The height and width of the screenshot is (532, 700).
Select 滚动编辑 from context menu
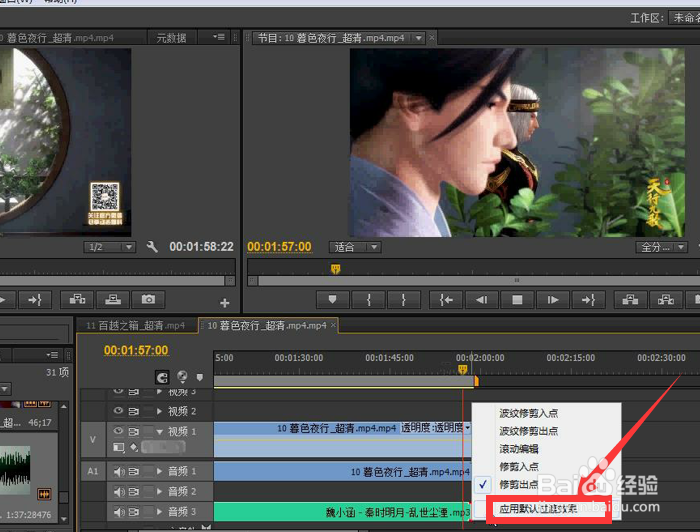519,449
